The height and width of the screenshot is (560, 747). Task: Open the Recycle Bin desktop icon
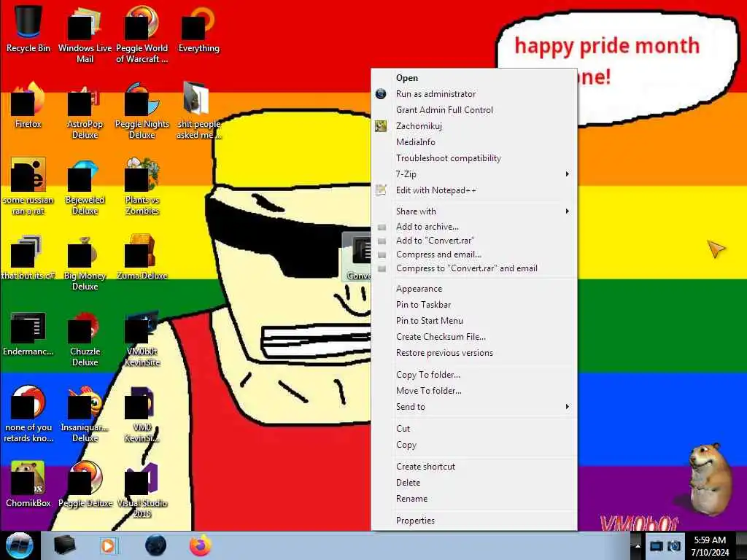click(28, 28)
